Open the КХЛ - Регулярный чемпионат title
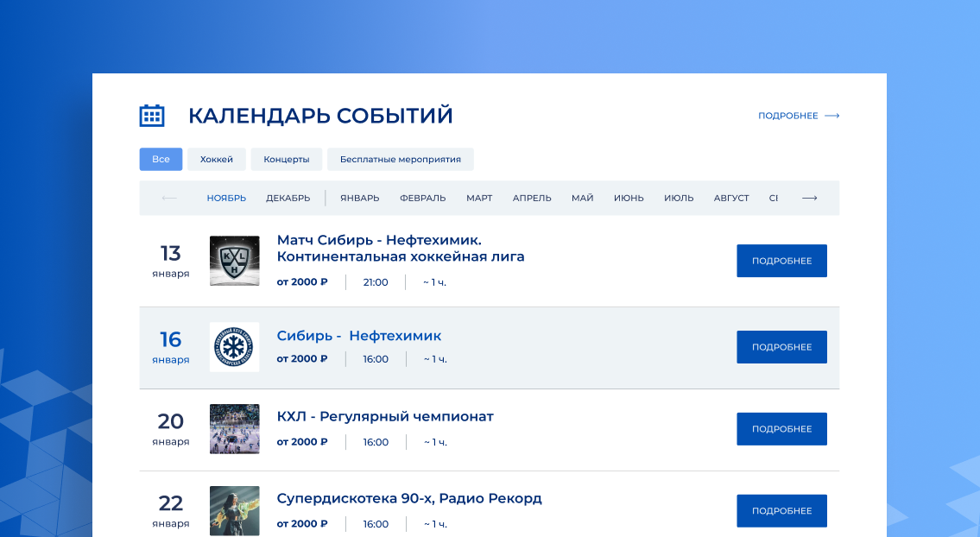 click(385, 416)
